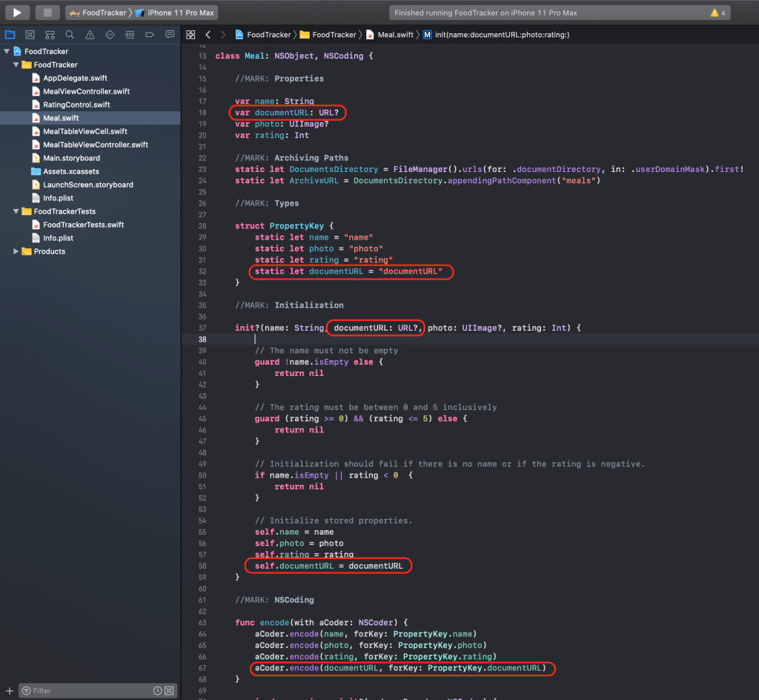Open Info.plist under FoodTracker group
Image resolution: width=759 pixels, height=700 pixels.
click(58, 197)
